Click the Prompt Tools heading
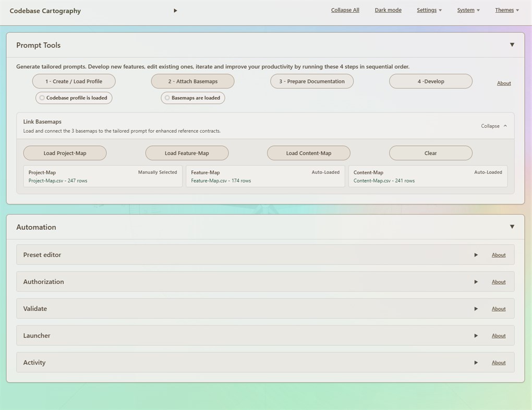This screenshot has width=532, height=410. coord(39,45)
